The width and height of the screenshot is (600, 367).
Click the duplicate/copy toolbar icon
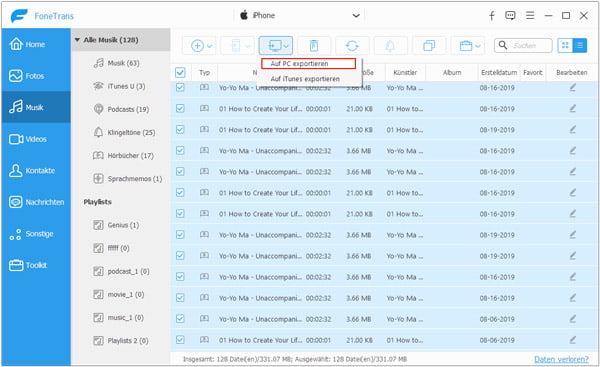[x=429, y=46]
